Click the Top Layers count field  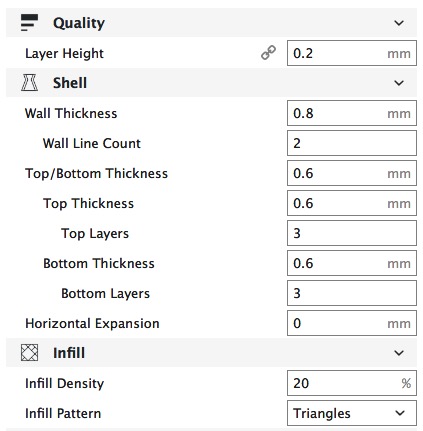[x=352, y=233]
